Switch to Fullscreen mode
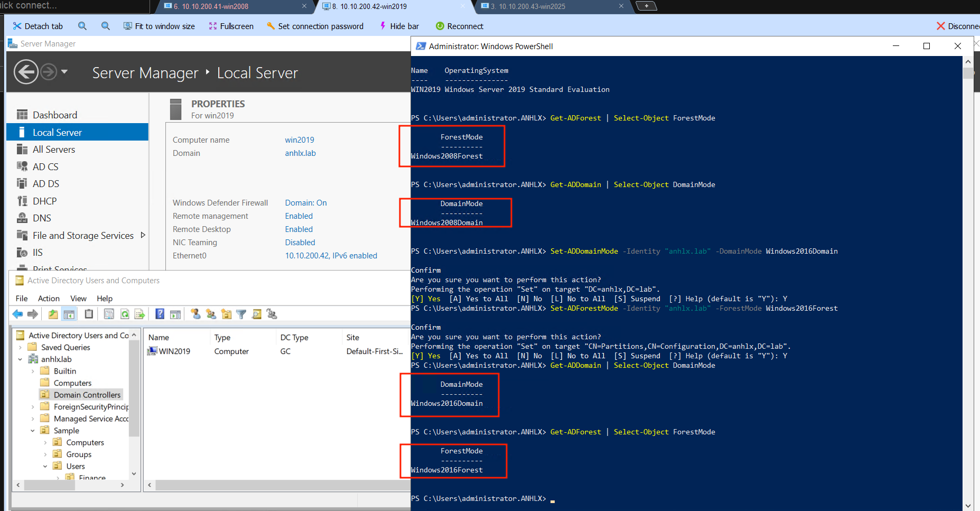This screenshot has height=511, width=980. click(231, 26)
